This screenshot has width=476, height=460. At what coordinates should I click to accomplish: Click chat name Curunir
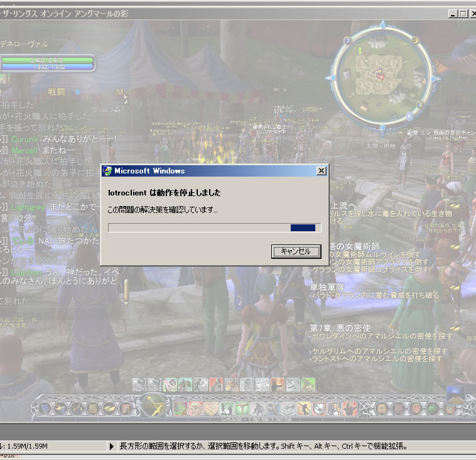[25, 139]
